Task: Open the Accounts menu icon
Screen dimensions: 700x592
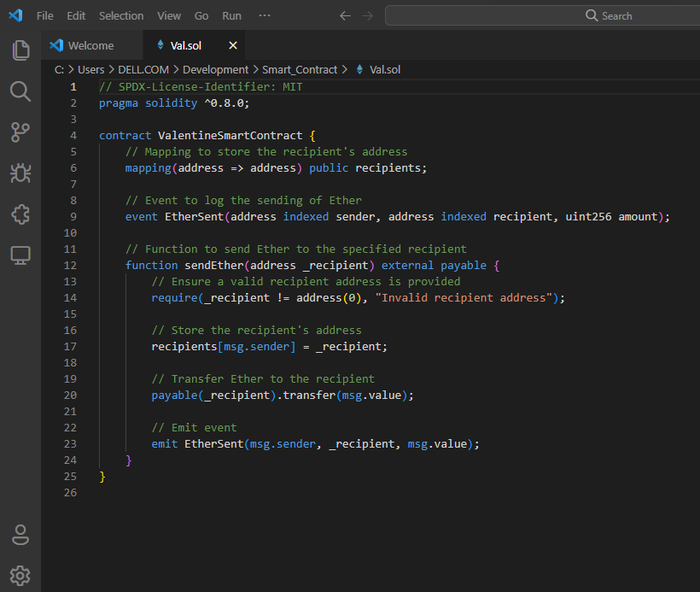Action: point(20,535)
